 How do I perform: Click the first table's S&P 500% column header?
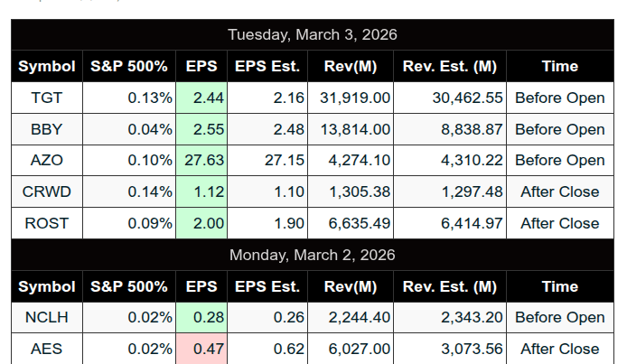(129, 66)
